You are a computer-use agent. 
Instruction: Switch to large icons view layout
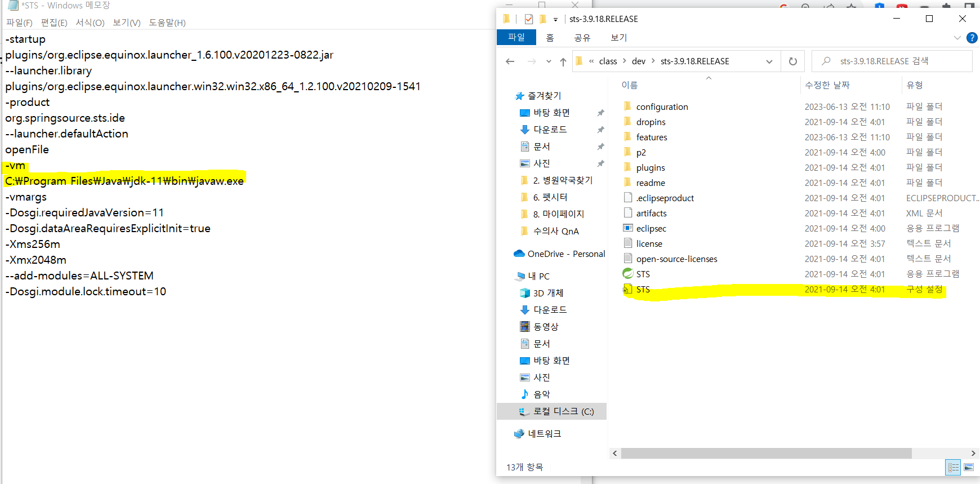[x=969, y=467]
